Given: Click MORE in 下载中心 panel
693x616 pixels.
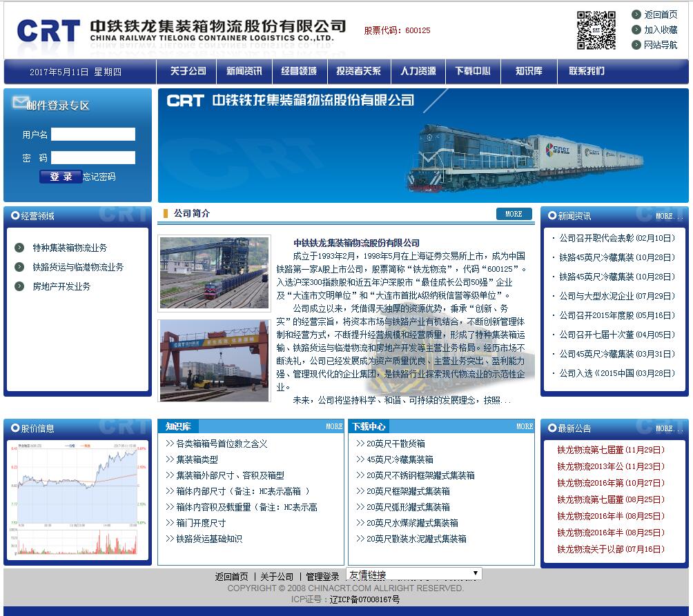Looking at the screenshot, I should tap(525, 426).
